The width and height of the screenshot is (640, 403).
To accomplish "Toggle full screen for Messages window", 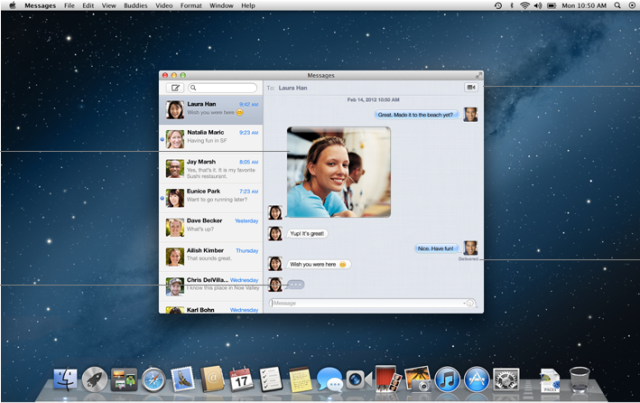I will pyautogui.click(x=478, y=75).
